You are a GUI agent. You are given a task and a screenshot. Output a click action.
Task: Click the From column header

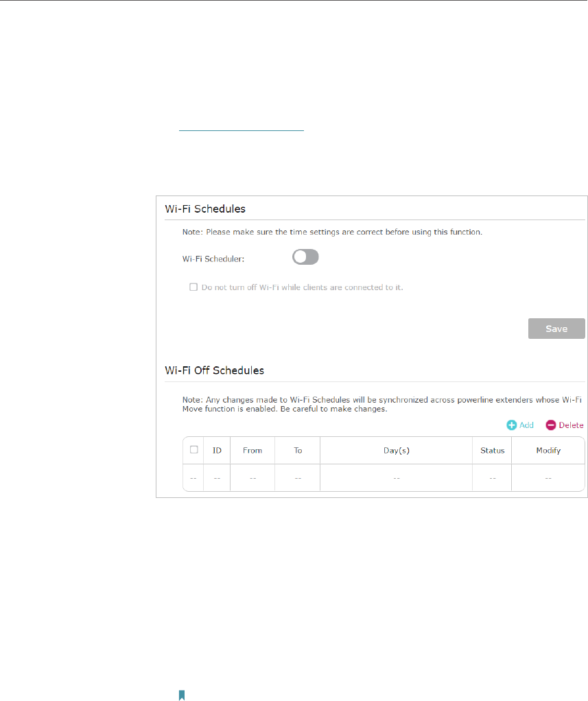252,451
